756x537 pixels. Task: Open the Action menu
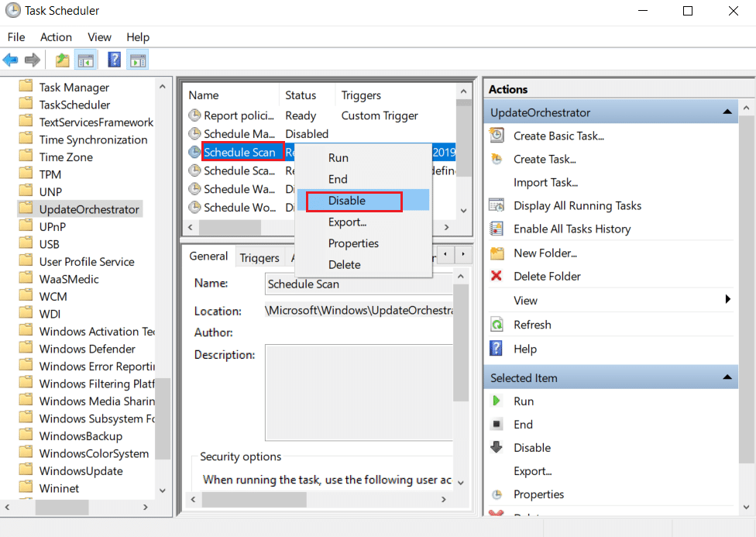tap(56, 37)
